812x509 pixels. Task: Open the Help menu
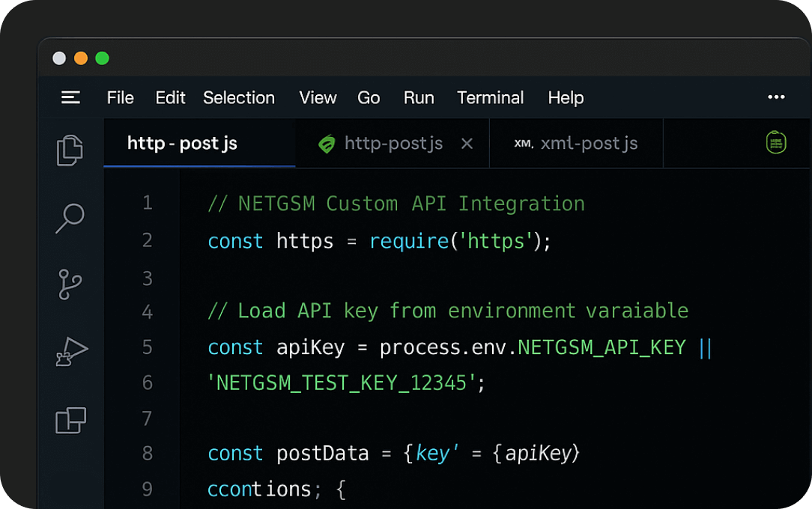click(566, 97)
